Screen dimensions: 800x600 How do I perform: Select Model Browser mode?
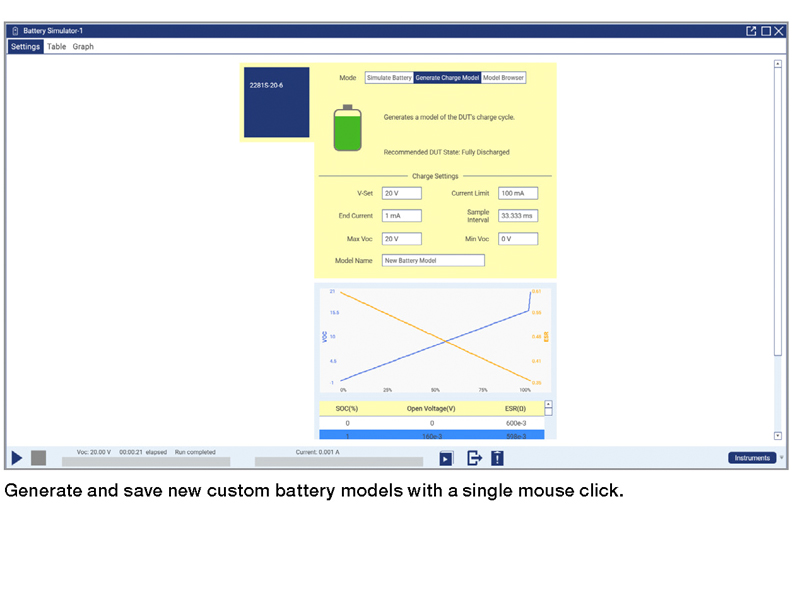[x=503, y=78]
